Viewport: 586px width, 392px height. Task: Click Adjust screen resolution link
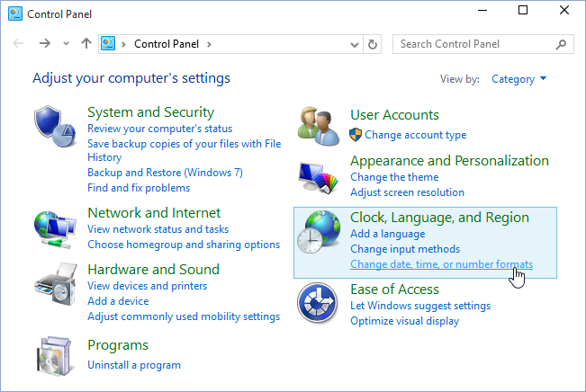408,192
